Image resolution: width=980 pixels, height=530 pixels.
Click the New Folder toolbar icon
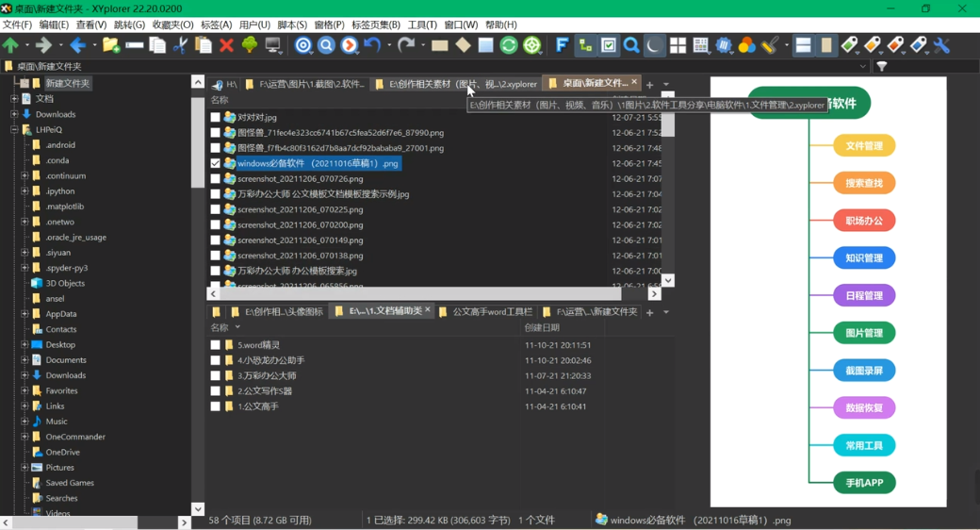111,45
